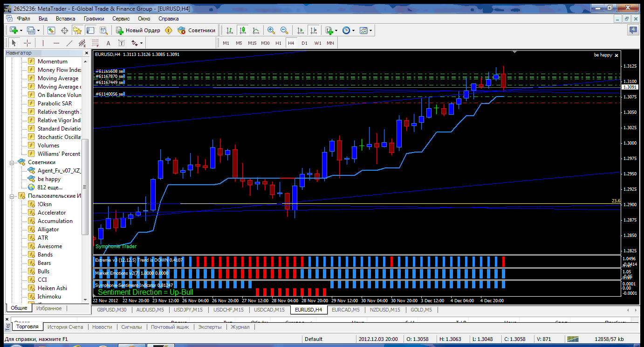Image resolution: width=644 pixels, height=347 pixels.
Task: Open the arrows tool dropdown arrow
Action: [x=142, y=43]
